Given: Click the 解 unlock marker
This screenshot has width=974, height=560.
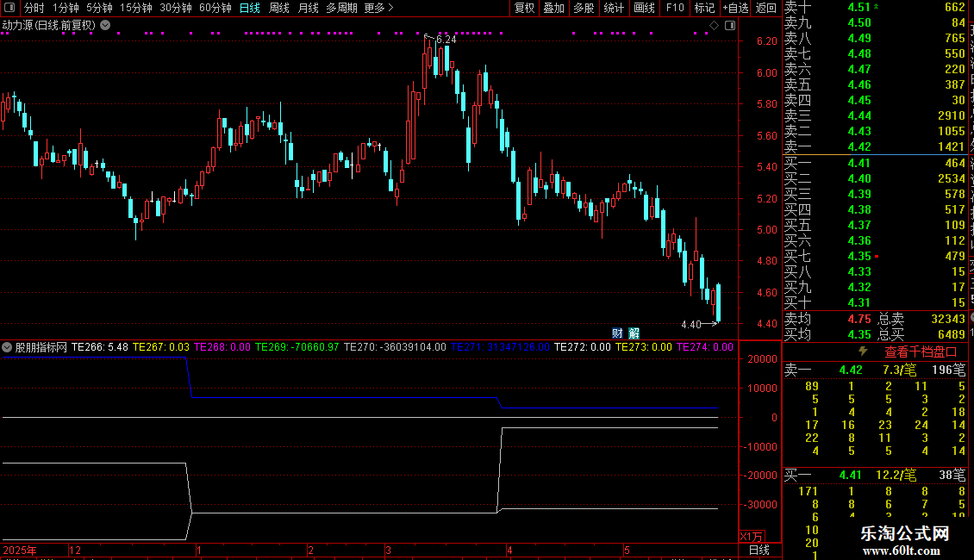Looking at the screenshot, I should click(x=634, y=333).
